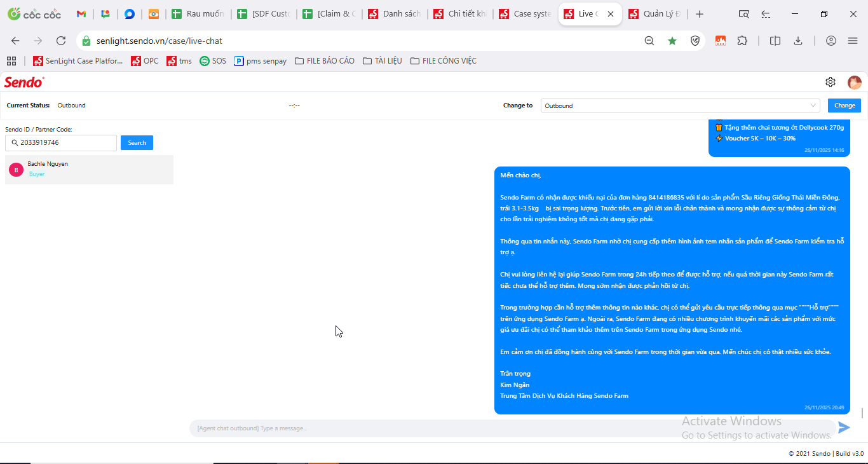Open the browser downloads icon
Screen dimensions: 868x464
tap(798, 41)
